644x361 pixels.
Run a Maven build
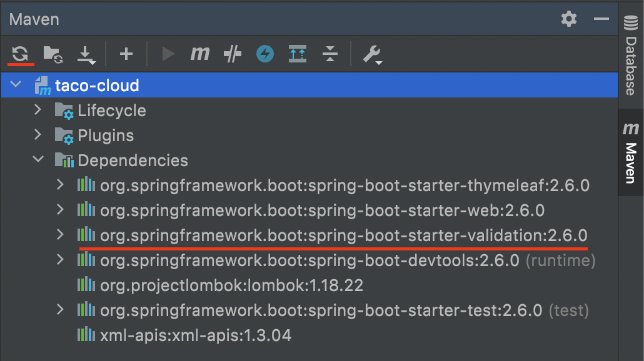click(x=168, y=54)
